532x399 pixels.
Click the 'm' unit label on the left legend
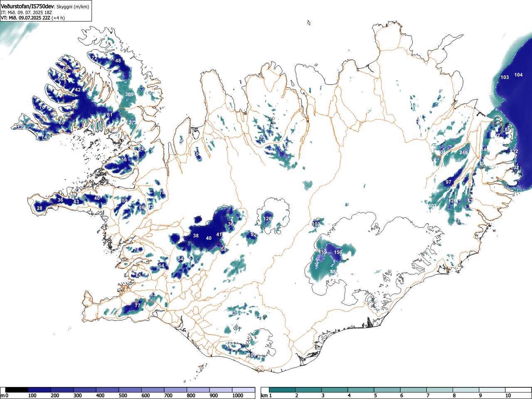(2, 395)
